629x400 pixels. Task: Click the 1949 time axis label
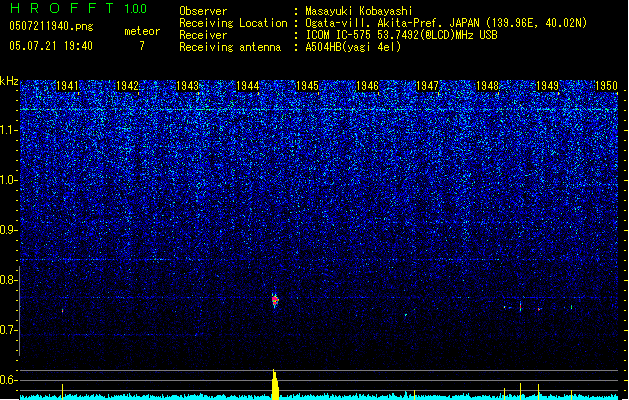pos(548,86)
